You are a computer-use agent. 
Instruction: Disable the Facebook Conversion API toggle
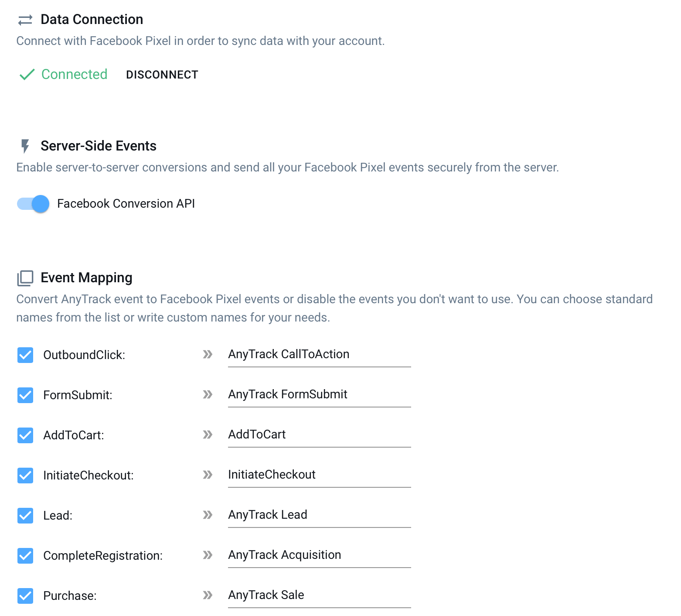[x=34, y=204]
